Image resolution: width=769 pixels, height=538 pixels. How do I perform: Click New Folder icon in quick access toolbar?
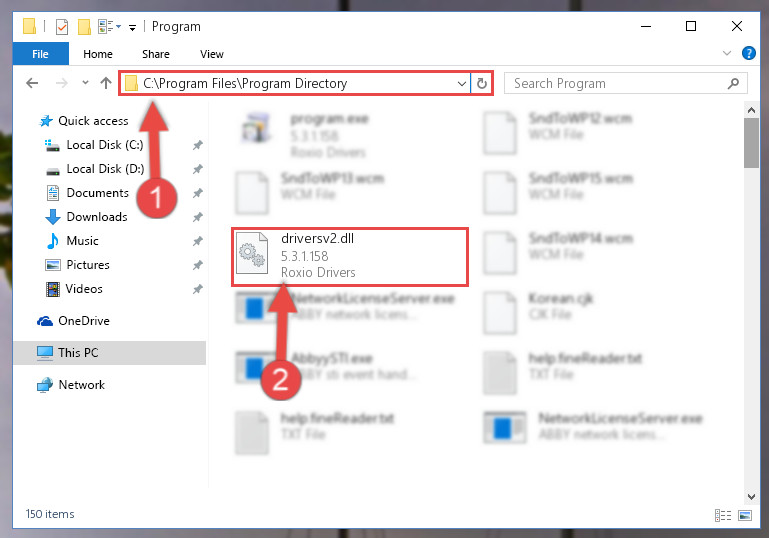pos(84,26)
